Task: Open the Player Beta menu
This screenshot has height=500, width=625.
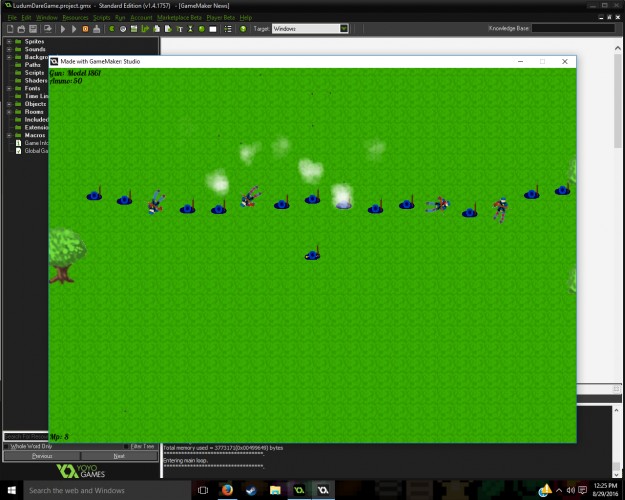Action: (220, 18)
